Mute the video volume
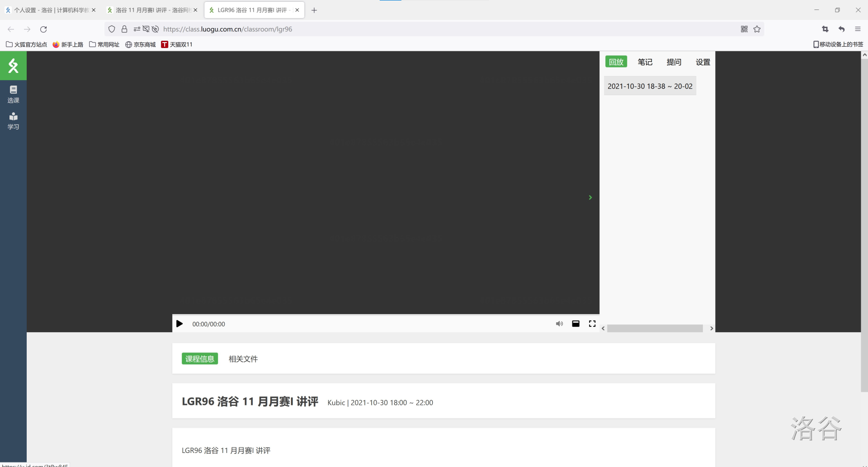The width and height of the screenshot is (868, 467). pos(559,324)
